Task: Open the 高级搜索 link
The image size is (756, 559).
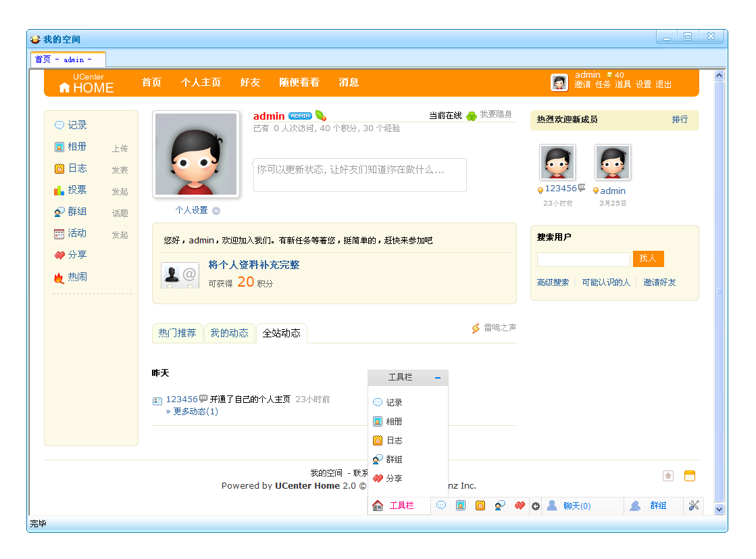Action: [x=553, y=283]
